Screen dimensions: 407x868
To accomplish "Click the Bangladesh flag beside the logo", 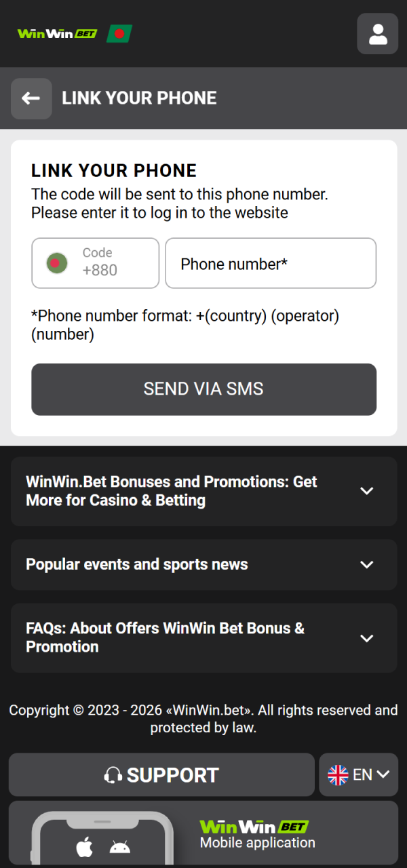I will coord(119,33).
